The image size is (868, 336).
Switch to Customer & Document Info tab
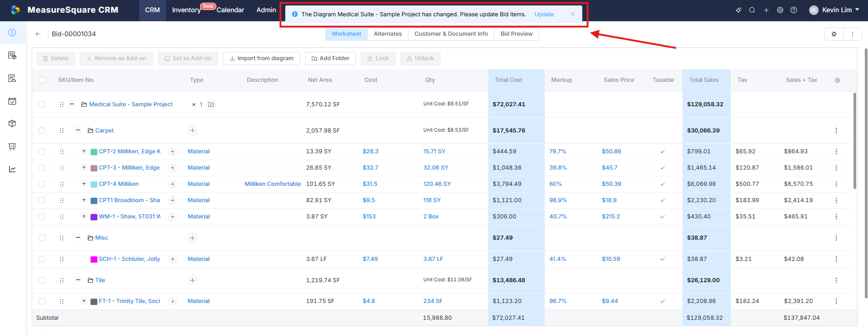[451, 34]
